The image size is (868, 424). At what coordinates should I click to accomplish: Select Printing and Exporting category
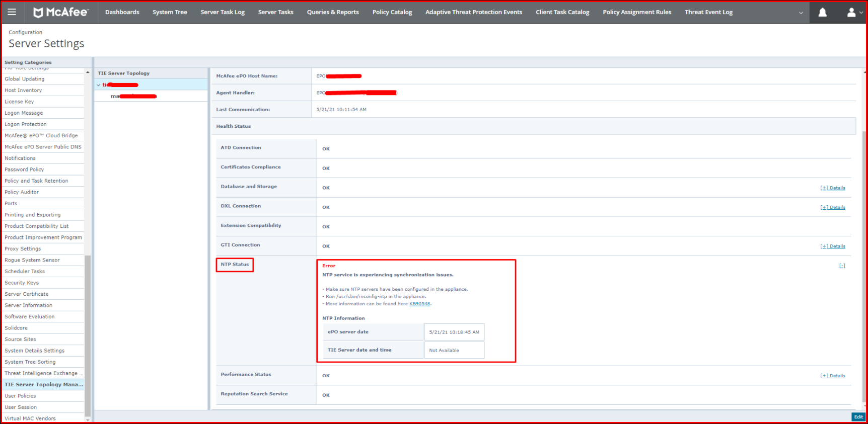click(43, 215)
